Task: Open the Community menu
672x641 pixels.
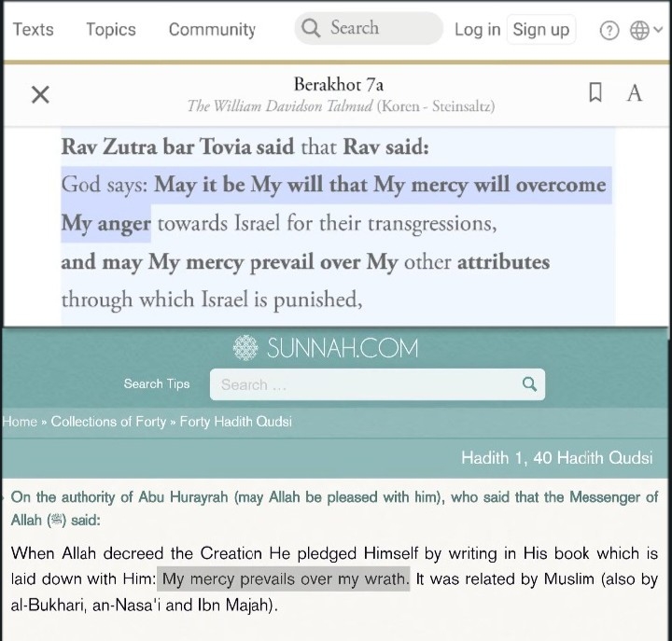Action: click(212, 30)
